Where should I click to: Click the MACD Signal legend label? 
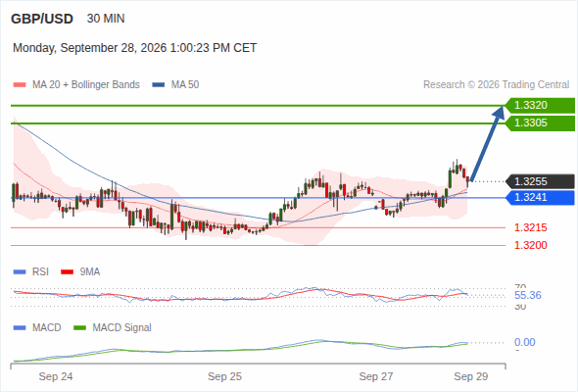point(122,328)
